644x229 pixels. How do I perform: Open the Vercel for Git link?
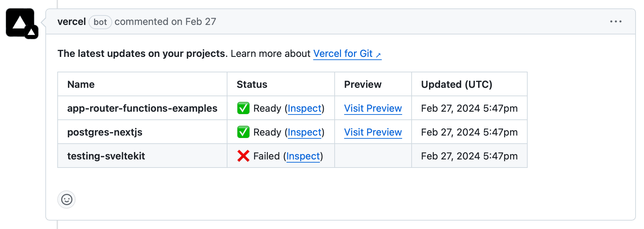pyautogui.click(x=343, y=53)
